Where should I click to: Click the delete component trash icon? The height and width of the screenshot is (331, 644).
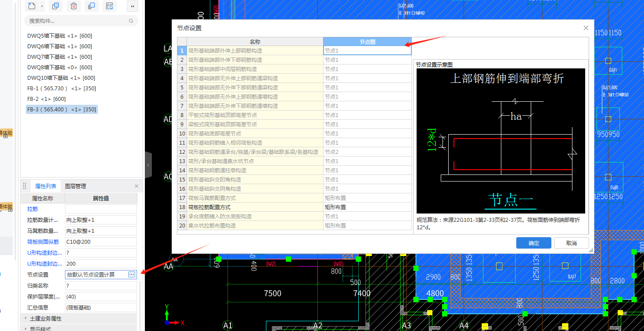point(74,6)
